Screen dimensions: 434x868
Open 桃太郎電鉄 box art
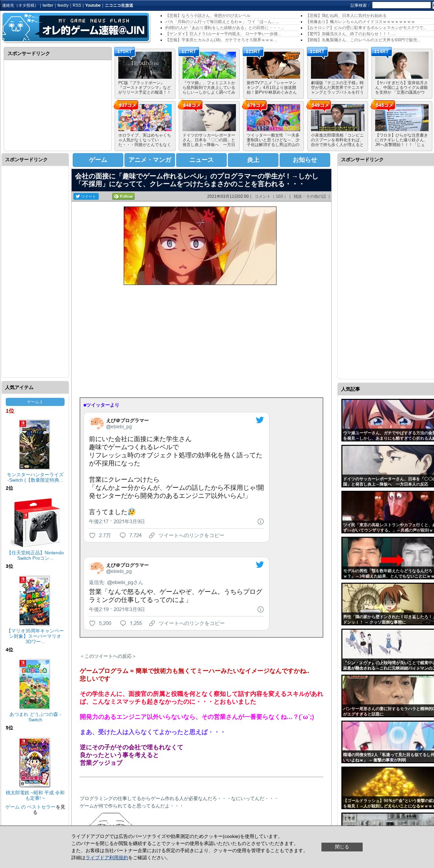tap(34, 762)
